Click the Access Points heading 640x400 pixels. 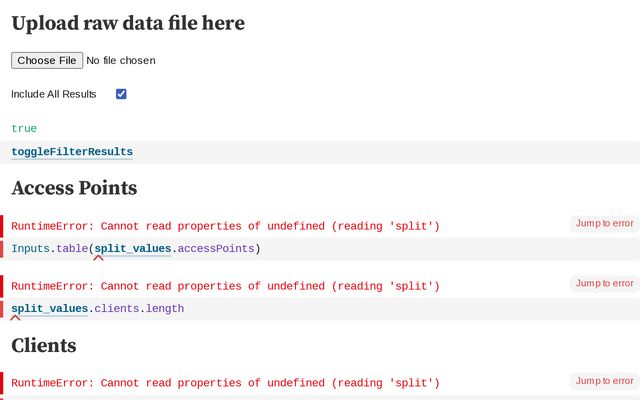click(74, 188)
